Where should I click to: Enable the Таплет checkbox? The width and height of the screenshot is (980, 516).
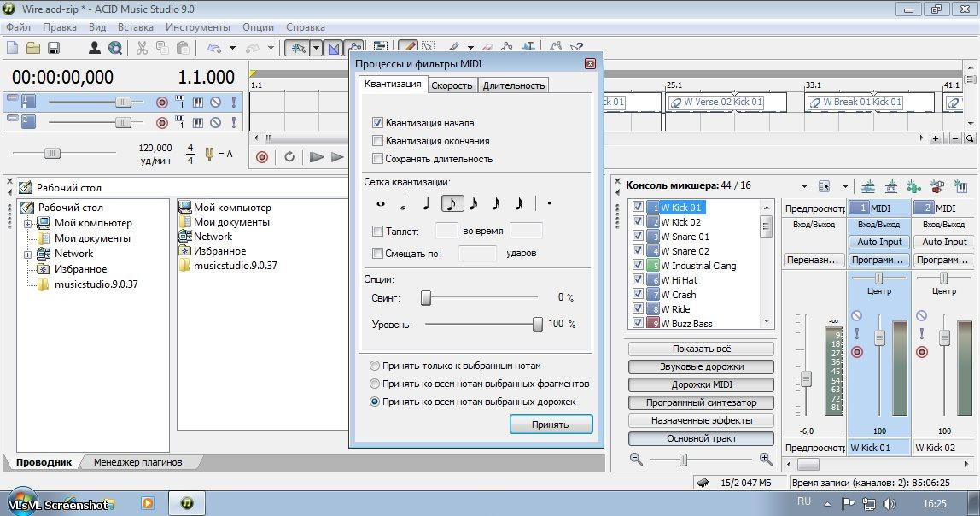pyautogui.click(x=377, y=232)
